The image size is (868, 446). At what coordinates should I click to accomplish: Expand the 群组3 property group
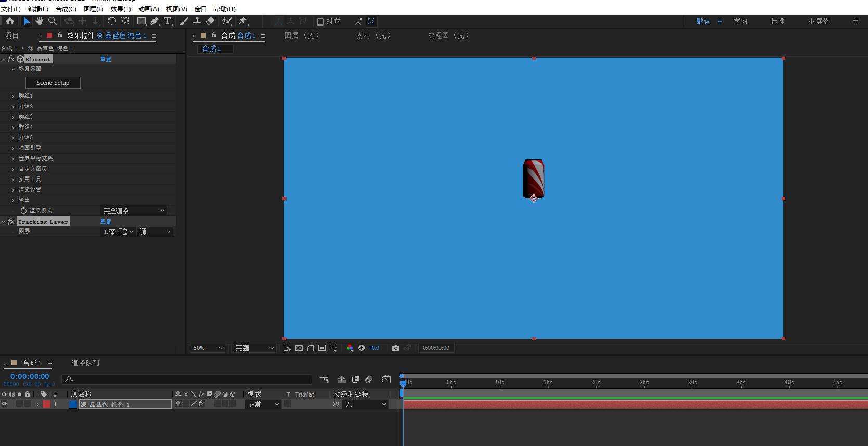click(13, 117)
